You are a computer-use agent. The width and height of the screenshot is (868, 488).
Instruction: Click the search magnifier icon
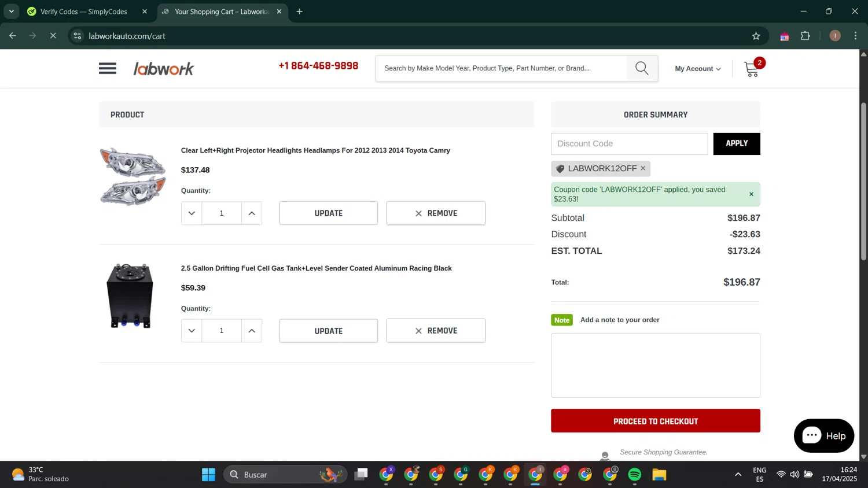642,68
